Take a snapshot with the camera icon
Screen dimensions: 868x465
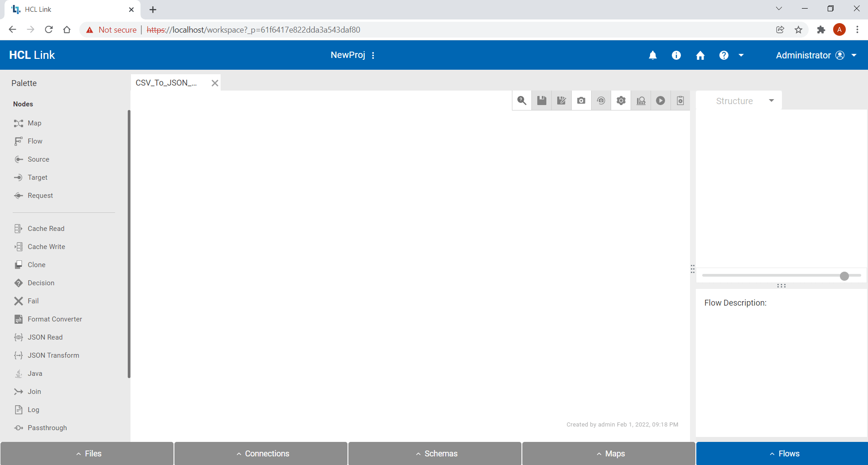(581, 101)
